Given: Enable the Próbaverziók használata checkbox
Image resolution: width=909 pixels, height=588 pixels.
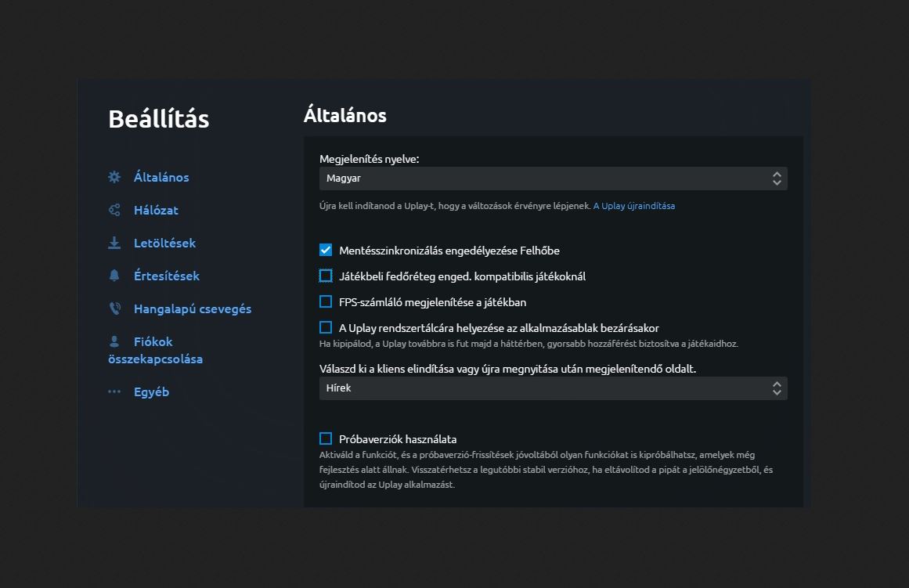Looking at the screenshot, I should tap(326, 438).
